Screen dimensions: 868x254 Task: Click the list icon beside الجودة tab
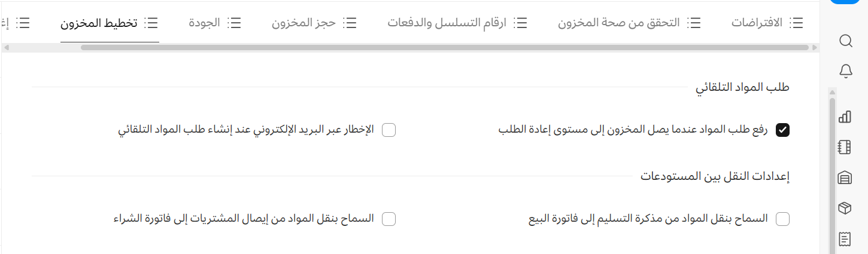[235, 23]
